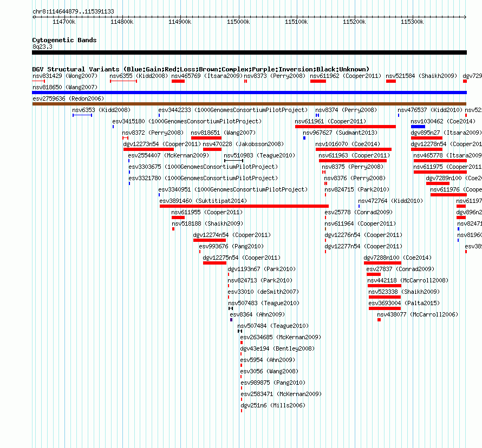The image size is (482, 448).
Task: Click the nsv967627 (Sudmant2013) label
Action: tap(340, 133)
